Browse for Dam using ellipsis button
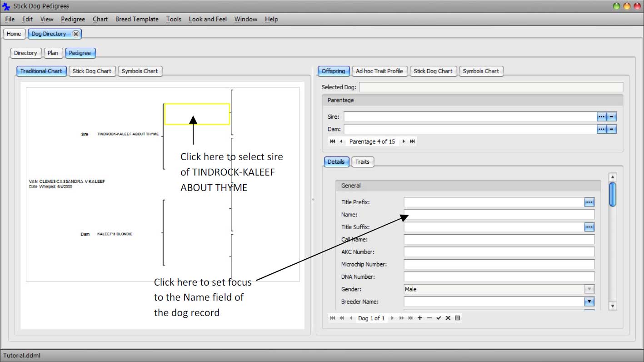Viewport: 644px width, 362px height. (x=601, y=129)
